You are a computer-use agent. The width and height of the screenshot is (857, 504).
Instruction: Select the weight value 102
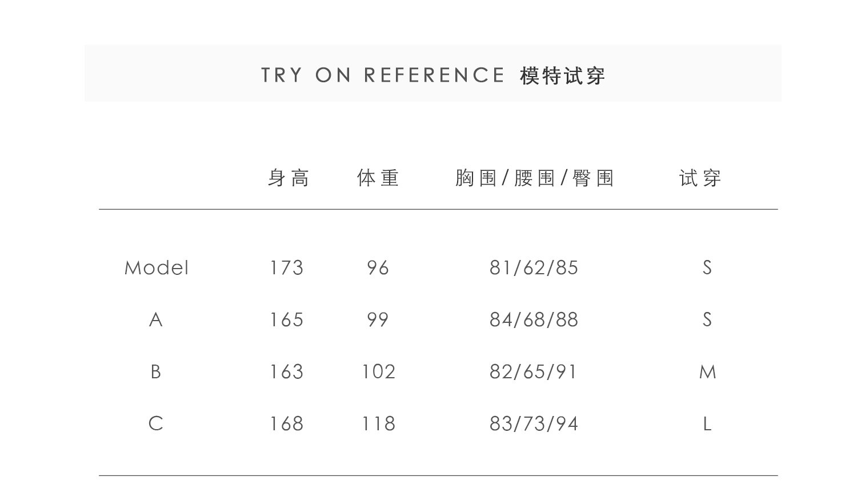click(x=378, y=372)
